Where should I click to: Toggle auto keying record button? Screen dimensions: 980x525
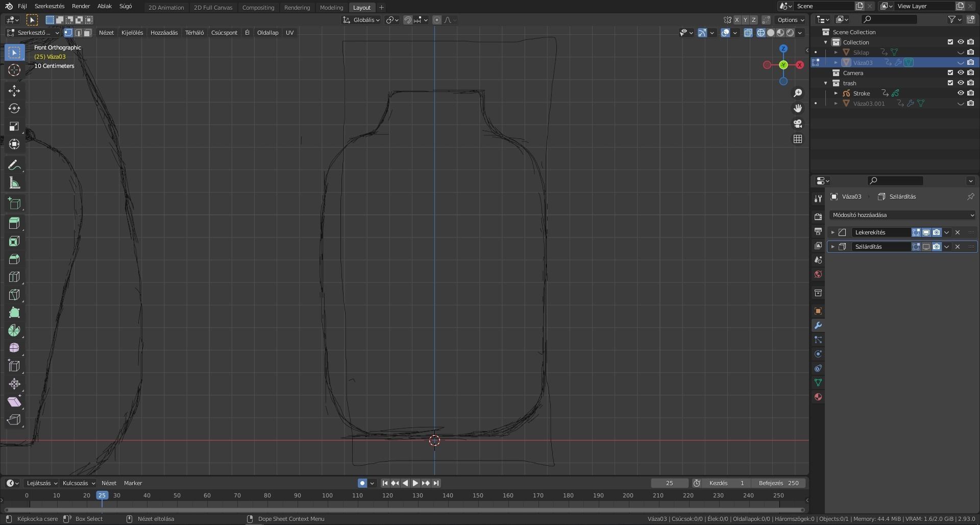pyautogui.click(x=362, y=483)
